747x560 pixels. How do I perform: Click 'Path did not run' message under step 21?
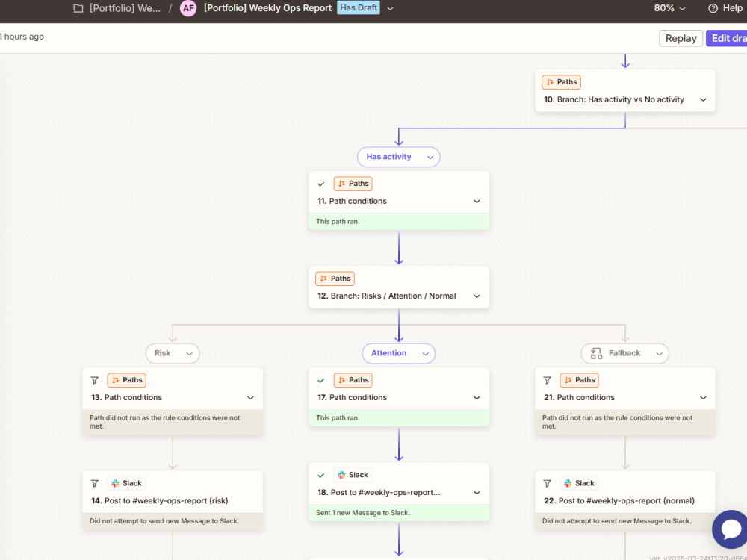[618, 422]
